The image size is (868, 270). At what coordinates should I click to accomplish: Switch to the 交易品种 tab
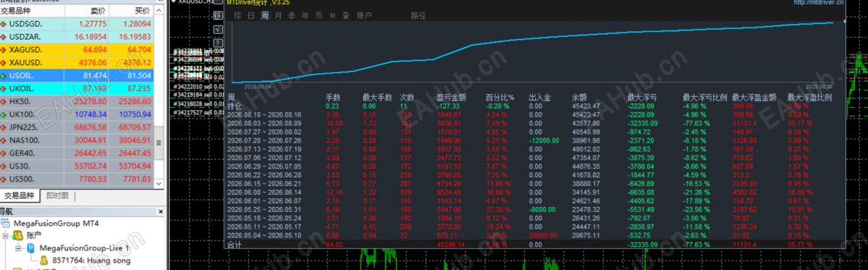click(19, 196)
